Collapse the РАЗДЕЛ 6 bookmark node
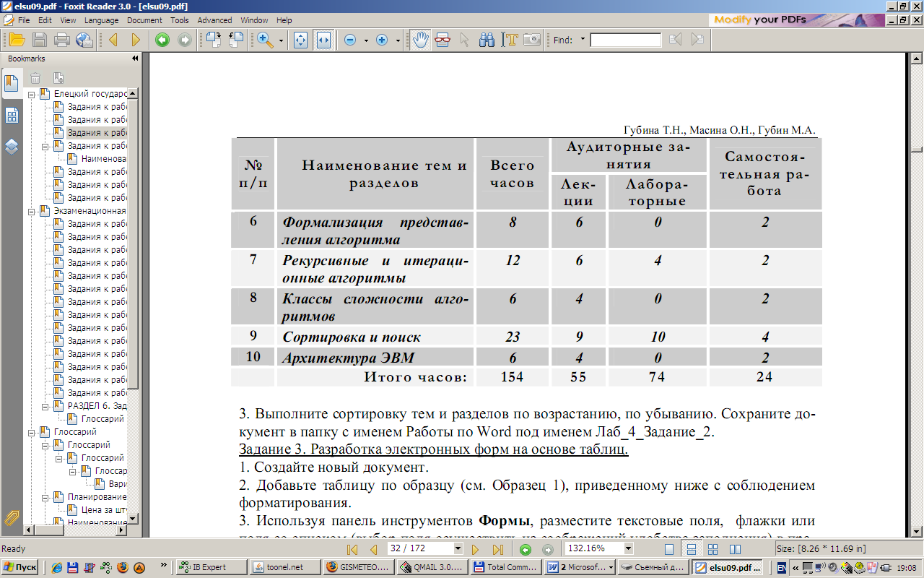The height and width of the screenshot is (578, 924). (x=45, y=406)
